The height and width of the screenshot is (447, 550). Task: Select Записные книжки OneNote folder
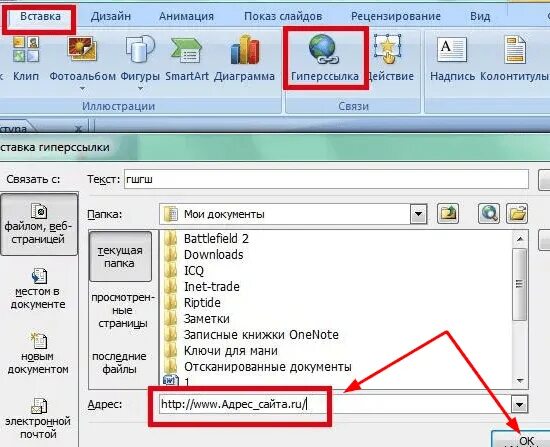coord(251,334)
